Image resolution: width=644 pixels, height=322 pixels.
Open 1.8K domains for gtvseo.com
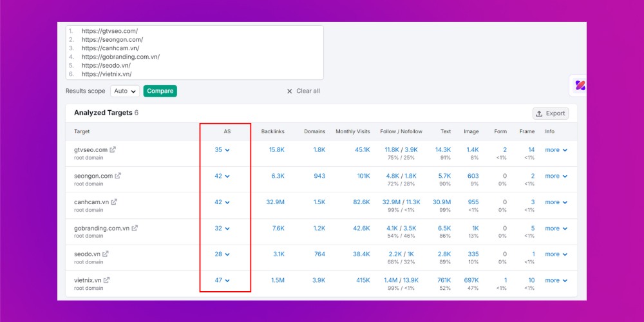coord(319,150)
